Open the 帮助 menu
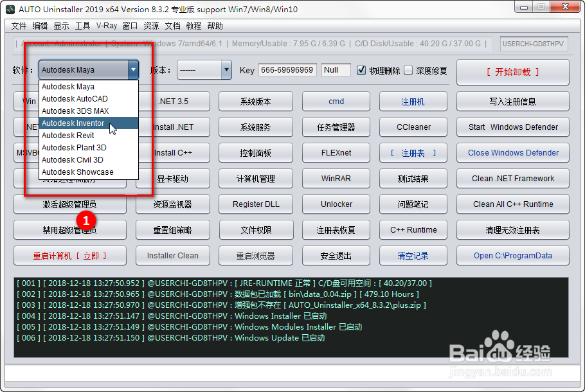The height and width of the screenshot is (392, 585). tap(215, 26)
